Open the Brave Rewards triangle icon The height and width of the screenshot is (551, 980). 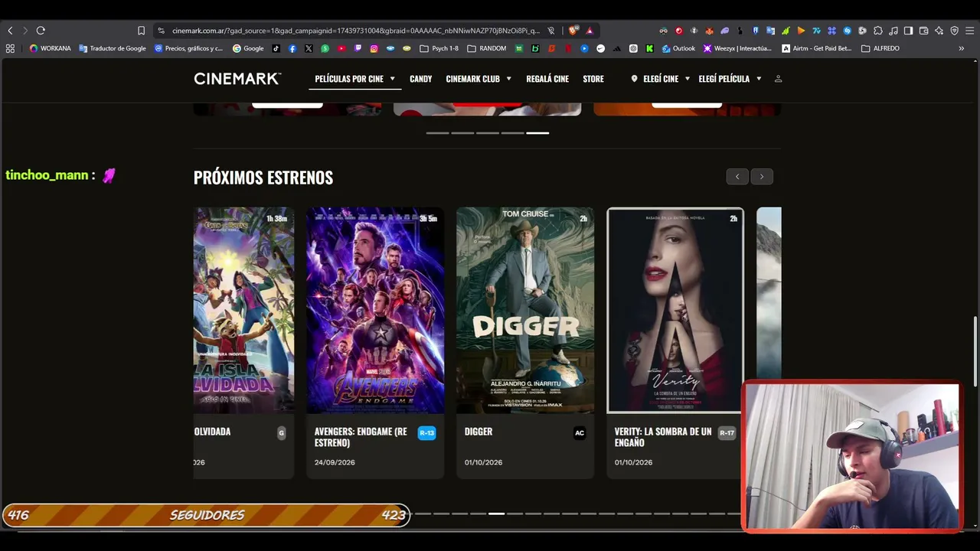pos(590,31)
